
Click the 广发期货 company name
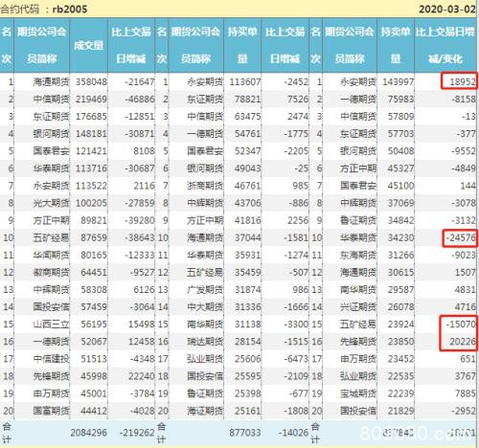[205, 289]
